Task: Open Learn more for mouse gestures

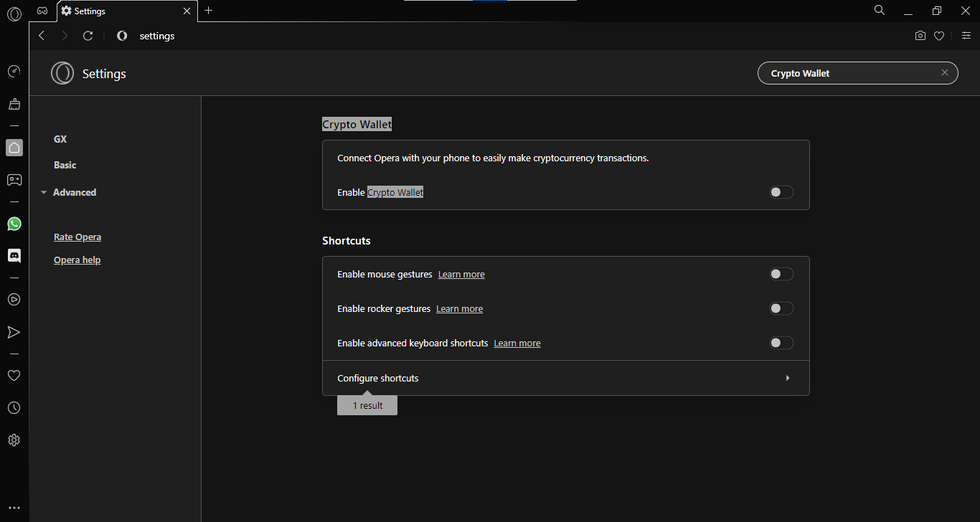Action: [x=461, y=274]
